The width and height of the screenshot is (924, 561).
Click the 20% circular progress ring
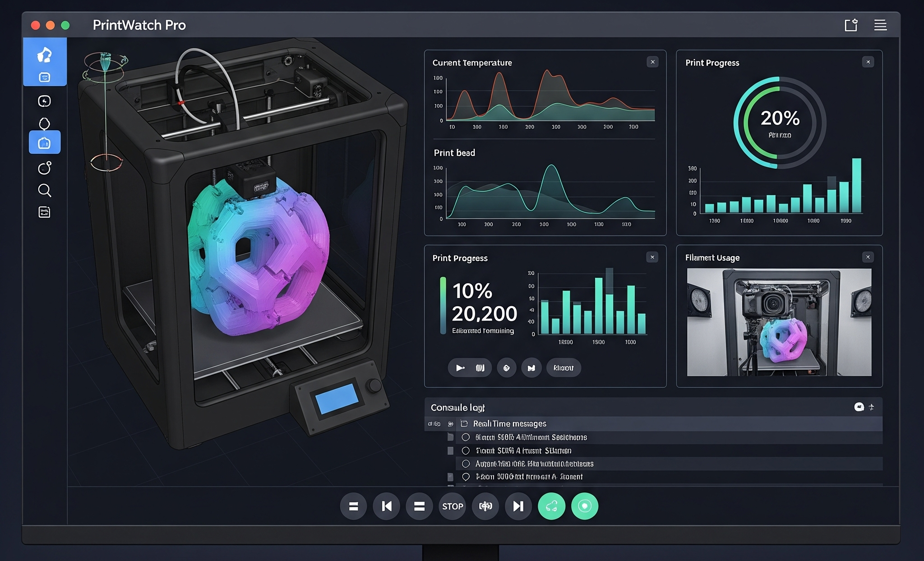(780, 123)
